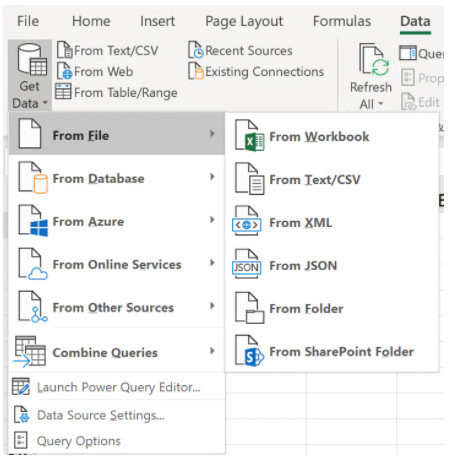Click the Recent Sources icon
449x463 pixels.
pos(196,50)
